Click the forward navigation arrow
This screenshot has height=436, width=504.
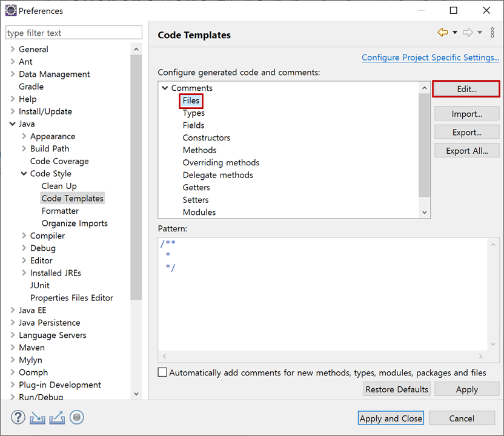coord(468,32)
